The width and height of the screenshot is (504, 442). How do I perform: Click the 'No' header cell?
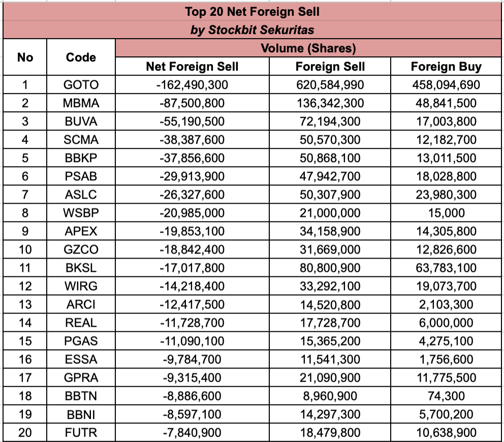pyautogui.click(x=25, y=57)
